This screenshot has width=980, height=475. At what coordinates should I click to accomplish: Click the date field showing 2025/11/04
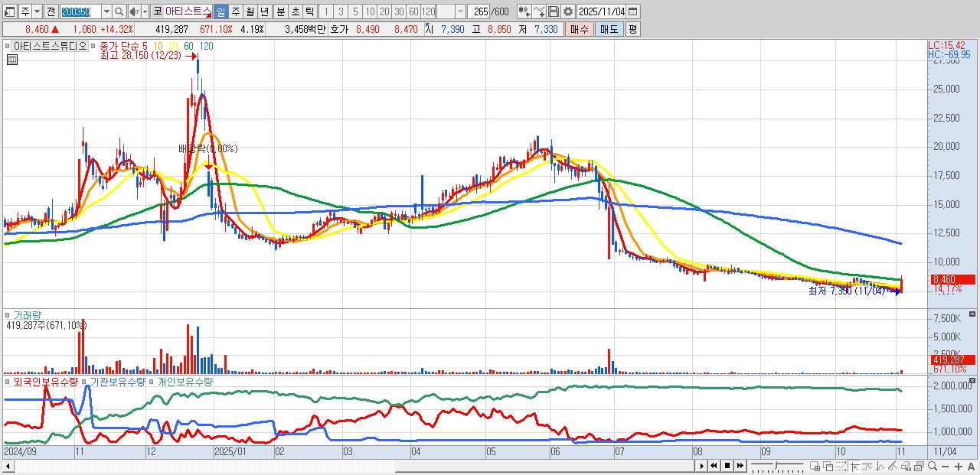[602, 11]
